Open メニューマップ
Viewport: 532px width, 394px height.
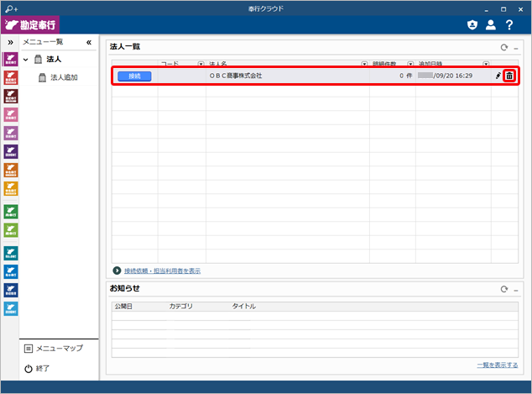tap(54, 349)
